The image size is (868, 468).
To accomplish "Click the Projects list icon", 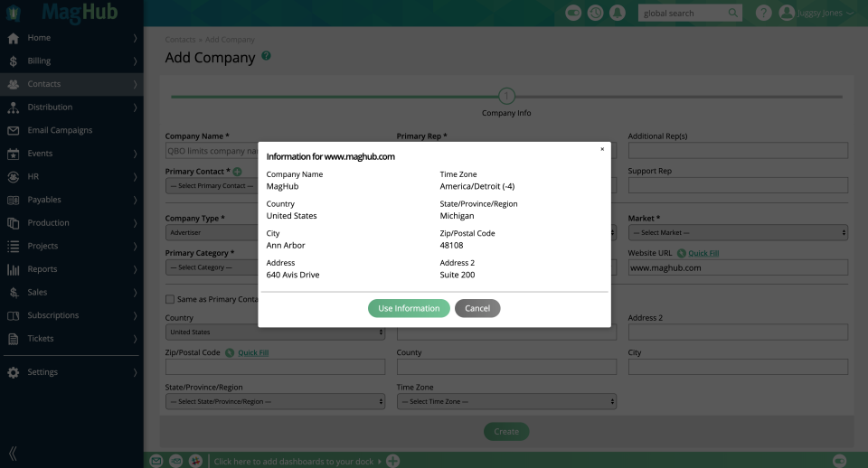I will pos(14,246).
